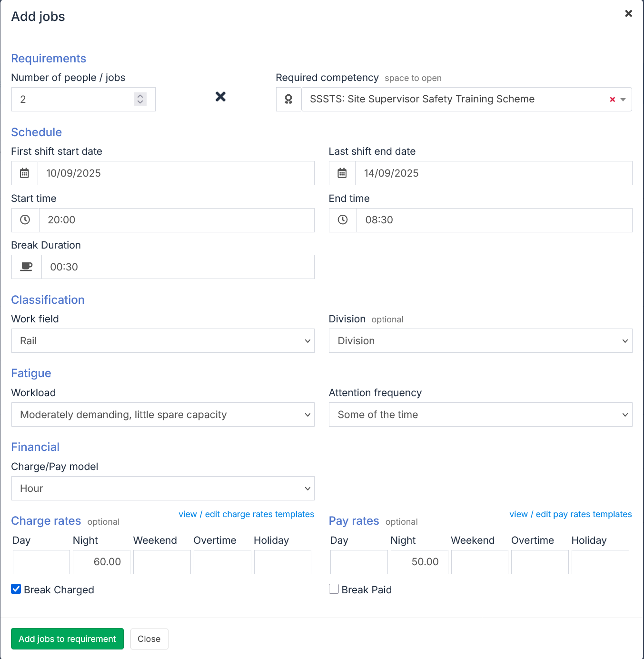
Task: Click the coffee cup Break Duration icon
Action: tap(27, 267)
